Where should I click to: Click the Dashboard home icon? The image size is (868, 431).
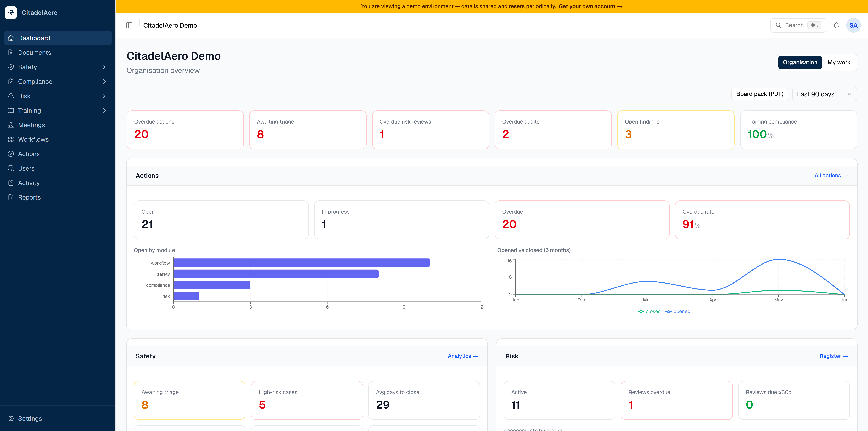pos(11,38)
